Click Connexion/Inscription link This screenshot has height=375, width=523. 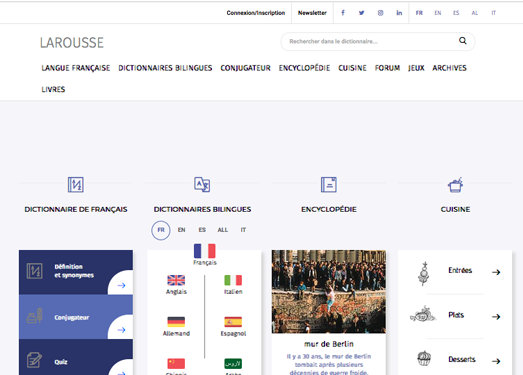click(256, 13)
